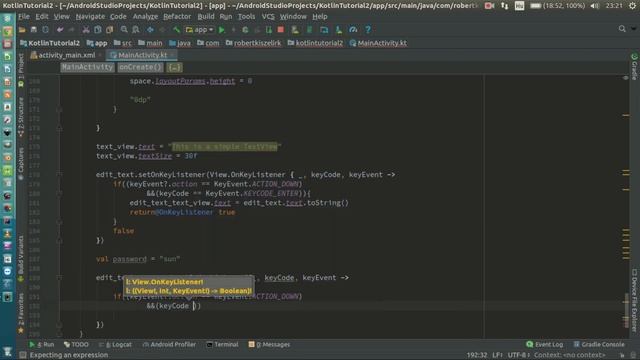Toggle the Gradle side panel

click(x=634, y=67)
